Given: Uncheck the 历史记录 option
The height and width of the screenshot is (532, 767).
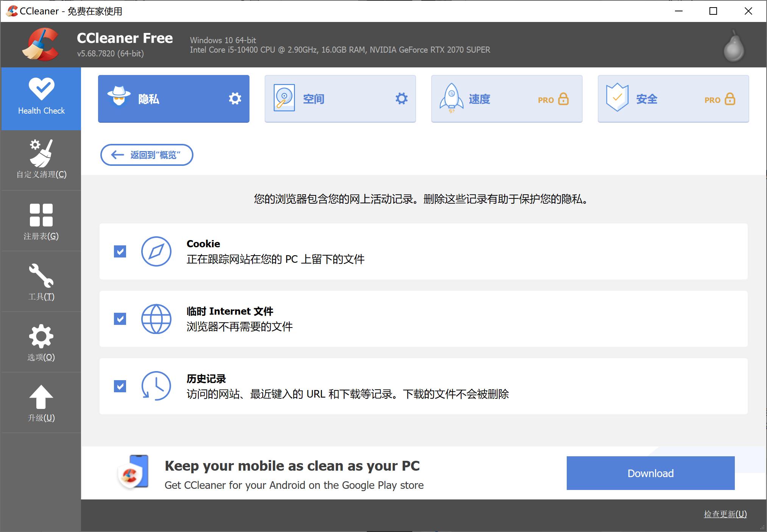Looking at the screenshot, I should click(x=120, y=387).
